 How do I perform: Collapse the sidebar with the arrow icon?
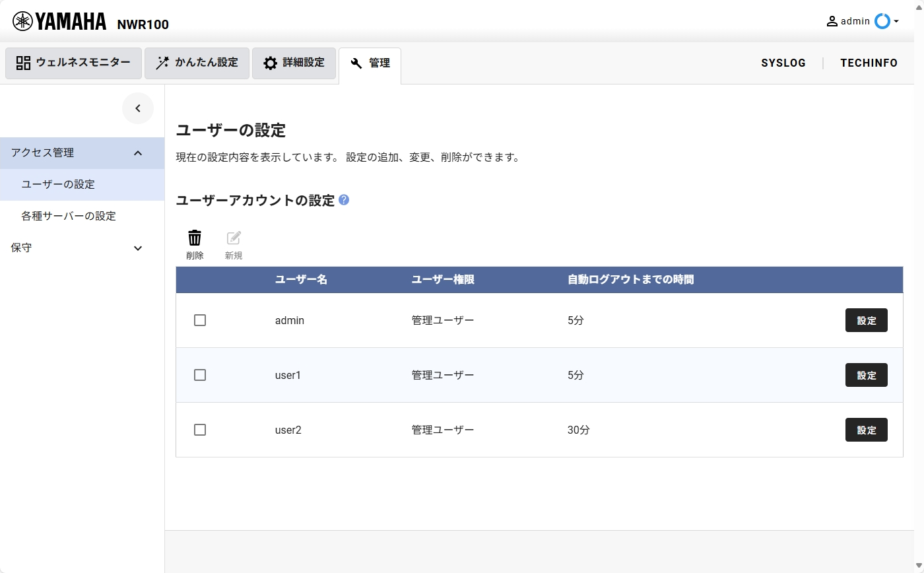138,108
